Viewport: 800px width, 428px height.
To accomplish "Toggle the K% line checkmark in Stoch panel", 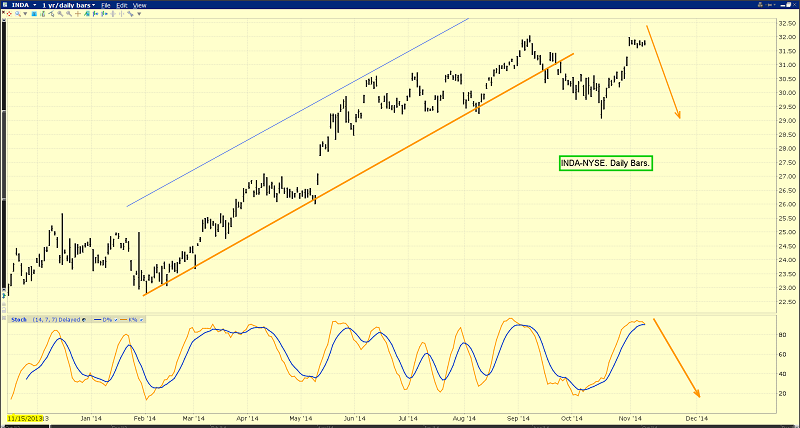I will tap(141, 320).
